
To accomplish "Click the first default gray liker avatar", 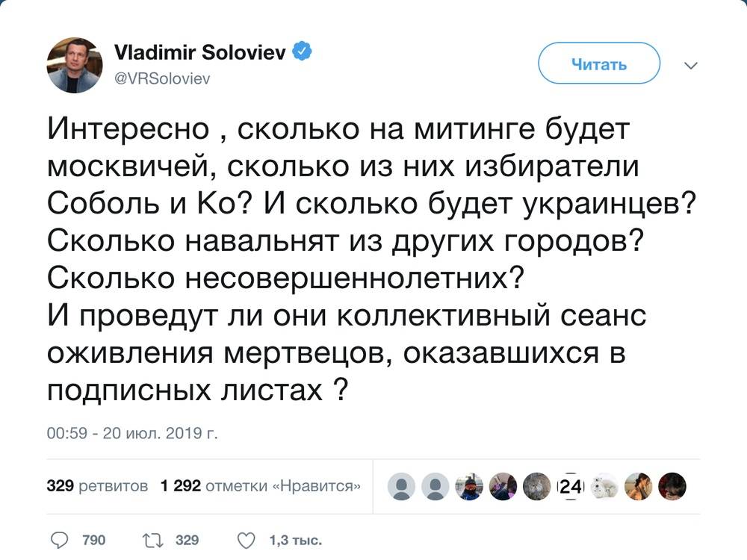I will [x=403, y=487].
